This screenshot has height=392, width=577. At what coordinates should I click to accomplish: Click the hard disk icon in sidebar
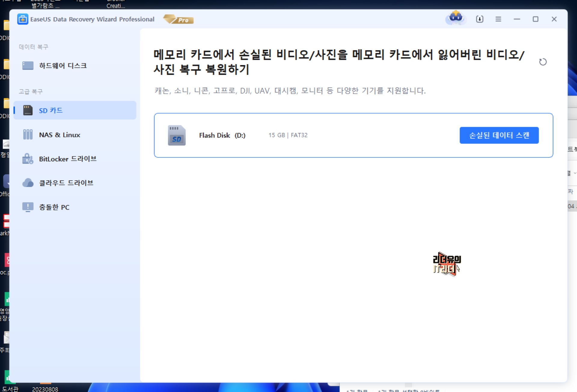(x=28, y=65)
